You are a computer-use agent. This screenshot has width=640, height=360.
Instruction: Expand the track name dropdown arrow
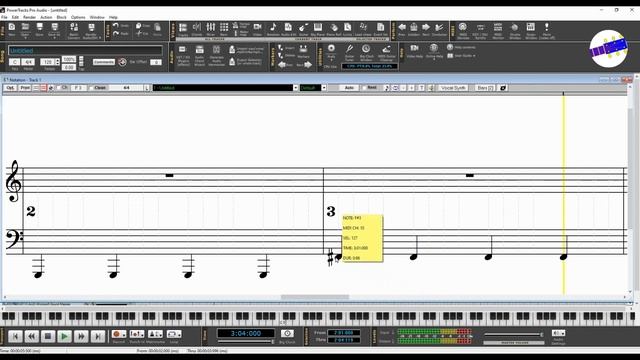click(x=295, y=88)
